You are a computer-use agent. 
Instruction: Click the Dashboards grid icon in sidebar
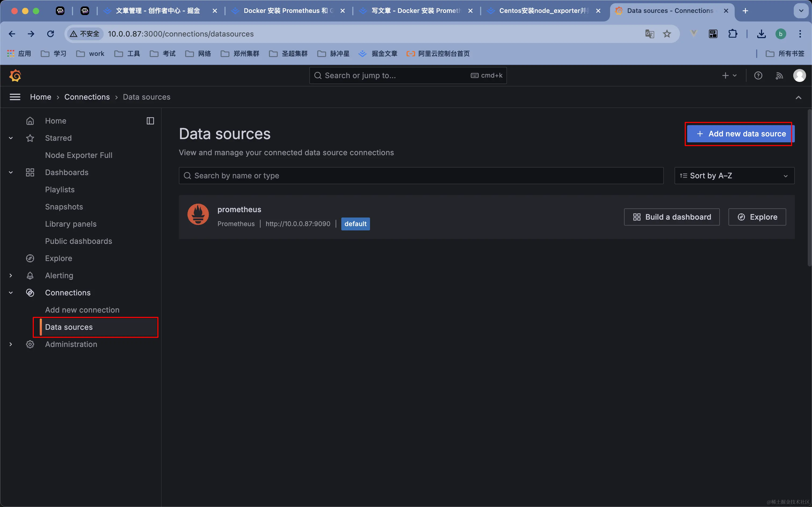[30, 172]
